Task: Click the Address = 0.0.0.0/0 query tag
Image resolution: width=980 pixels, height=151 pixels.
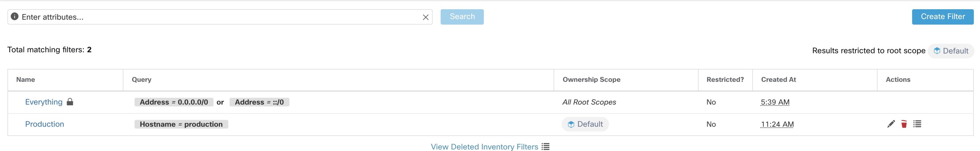Action: pos(174,102)
